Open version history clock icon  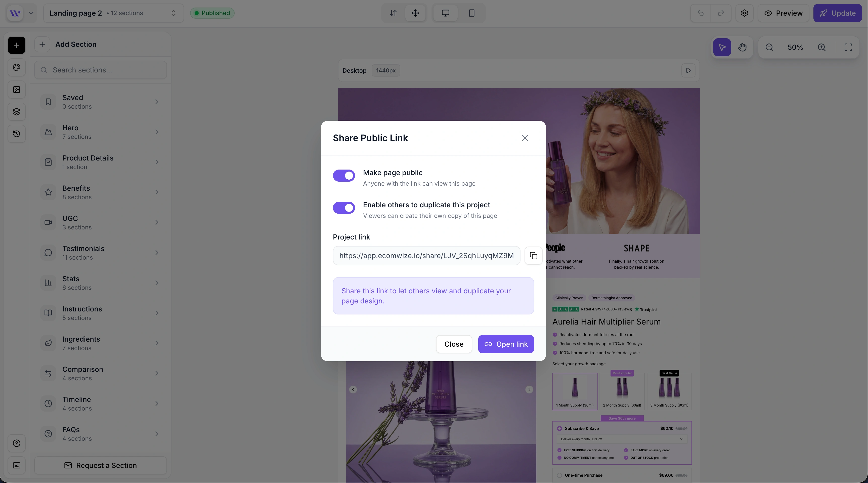pyautogui.click(x=17, y=134)
